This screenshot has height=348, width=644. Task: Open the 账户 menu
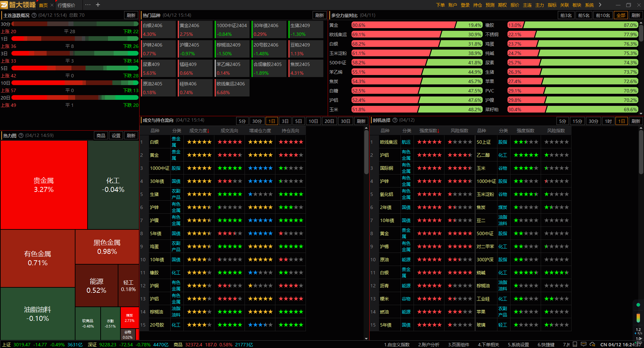[453, 5]
